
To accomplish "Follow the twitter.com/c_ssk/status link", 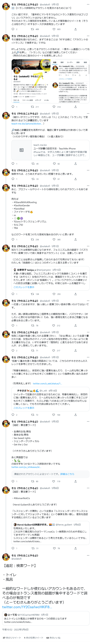I will point(47,384).
